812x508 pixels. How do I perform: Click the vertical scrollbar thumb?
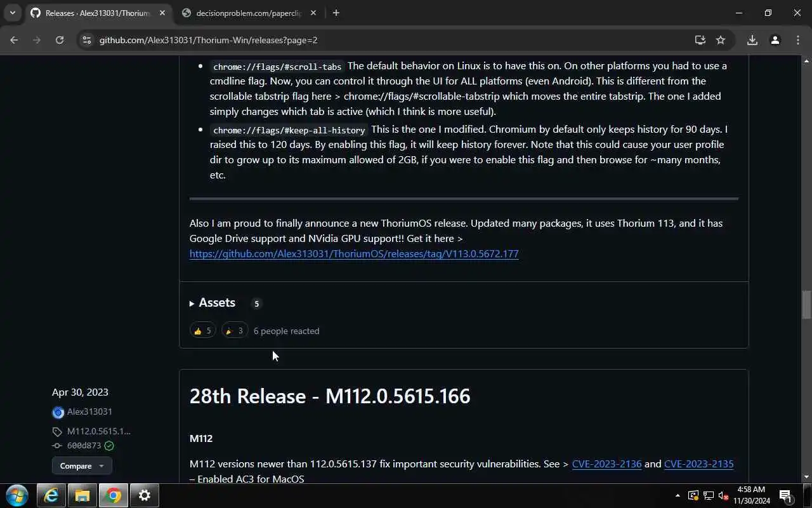(x=806, y=305)
